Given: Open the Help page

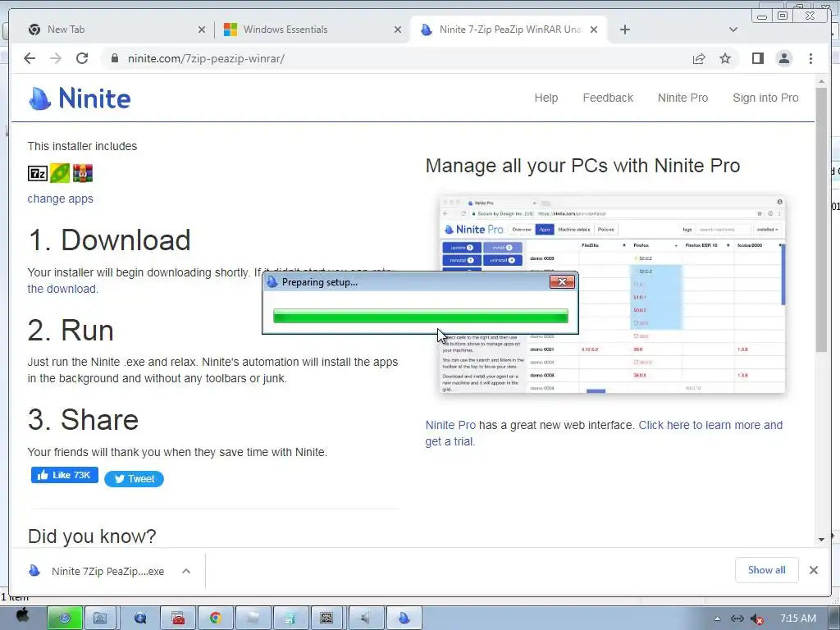Looking at the screenshot, I should (x=546, y=98).
